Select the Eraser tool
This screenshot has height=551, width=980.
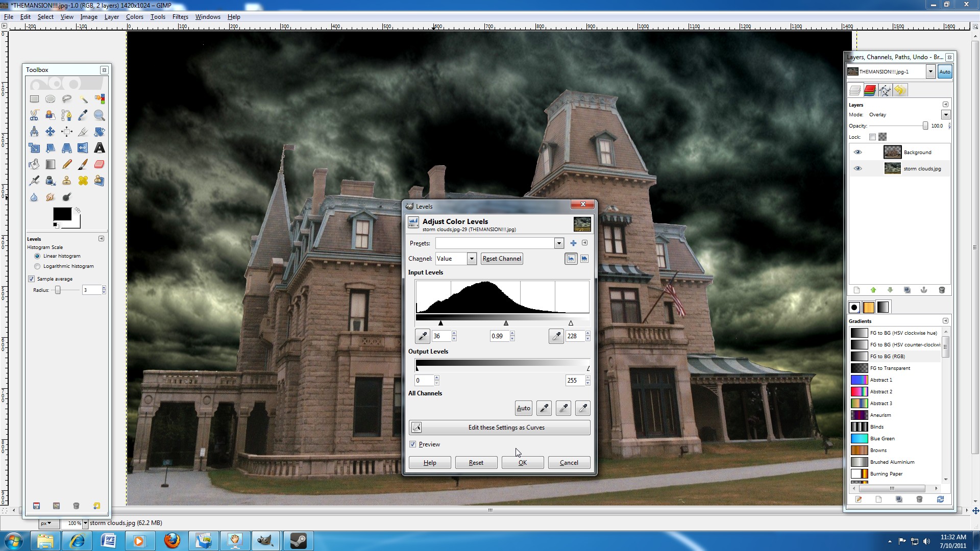point(100,164)
